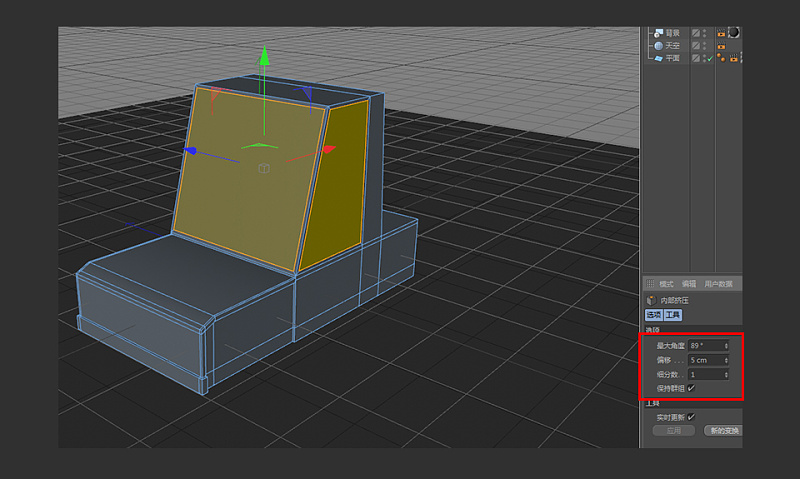Open the 编辑 menu in attribute manager
This screenshot has width=800, height=479.
689,284
